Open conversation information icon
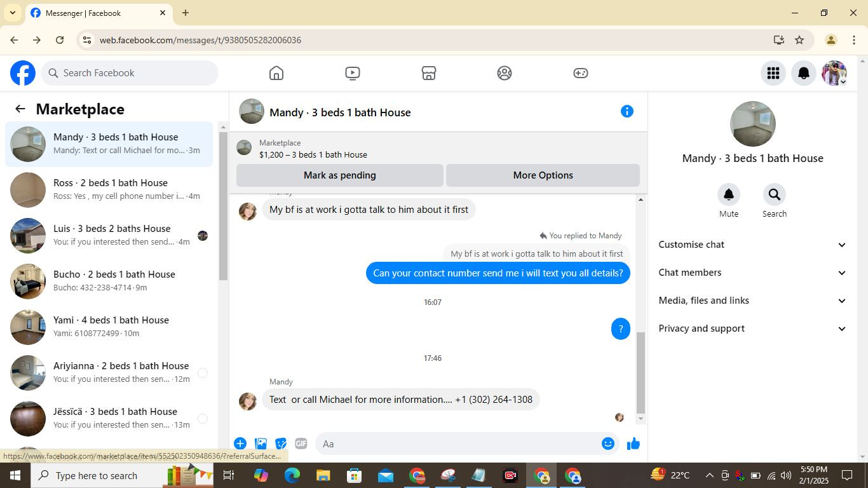This screenshot has height=488, width=868. click(x=627, y=111)
